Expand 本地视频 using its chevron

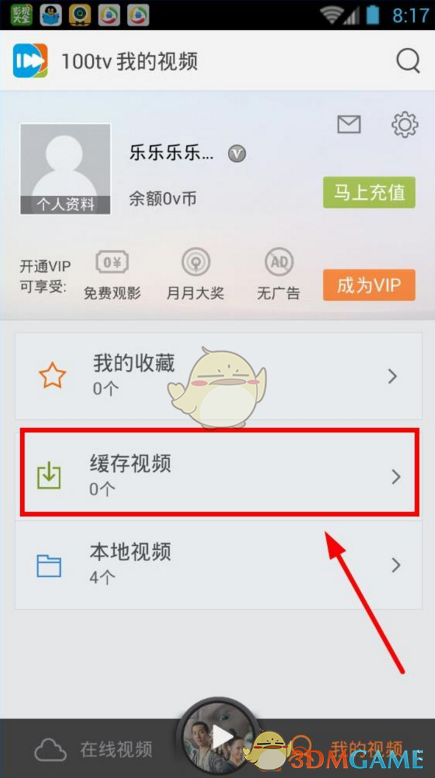[396, 565]
